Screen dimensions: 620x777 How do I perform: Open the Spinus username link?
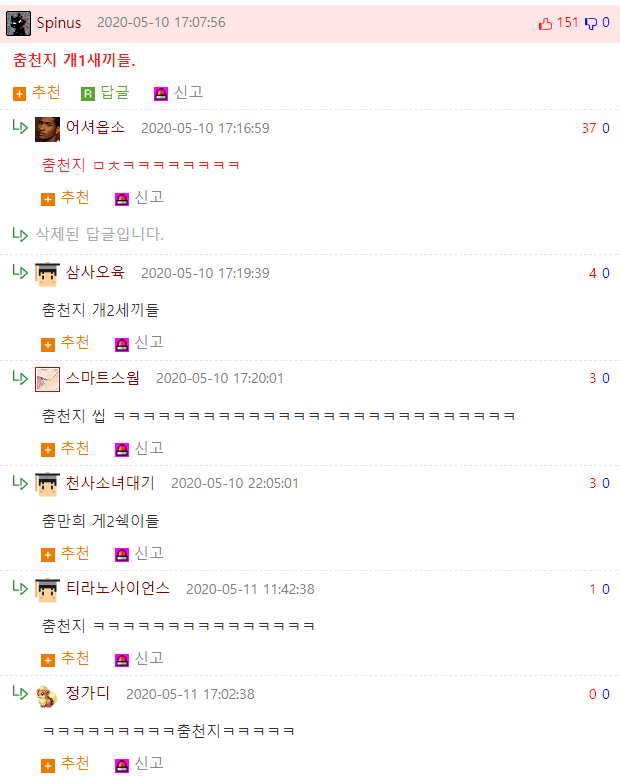point(59,23)
